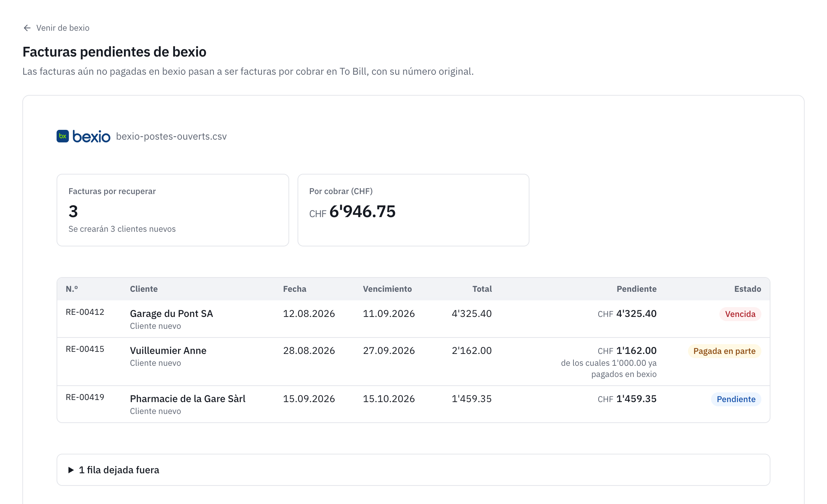This screenshot has width=827, height=504.
Task: Click 'Se crearán 3 clientes nuevos' text
Action: point(122,229)
